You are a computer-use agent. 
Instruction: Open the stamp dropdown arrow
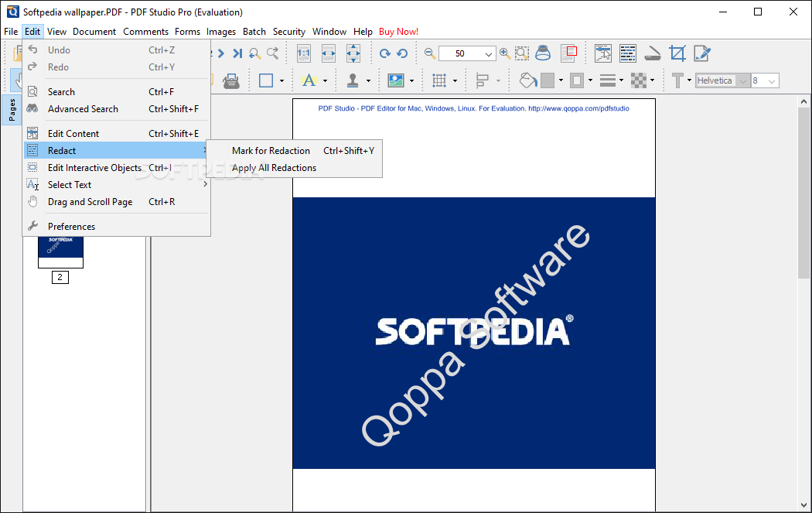tap(368, 80)
